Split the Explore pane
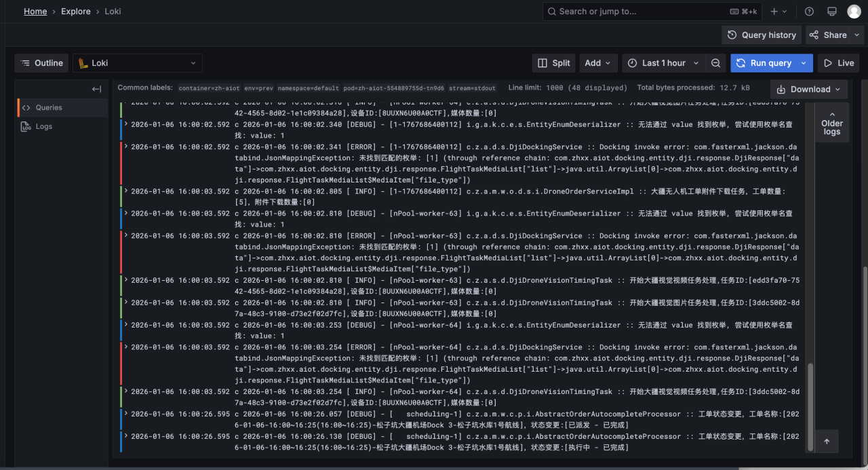The height and width of the screenshot is (470, 868). 553,63
